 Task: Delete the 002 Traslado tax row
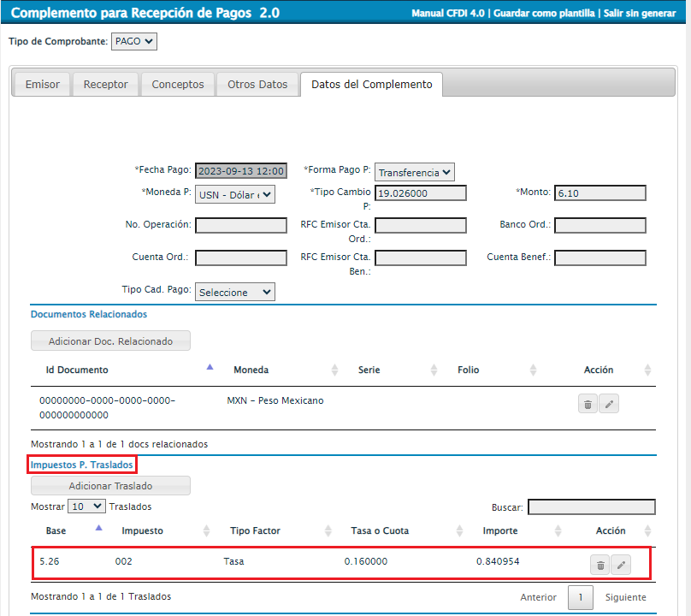[600, 565]
